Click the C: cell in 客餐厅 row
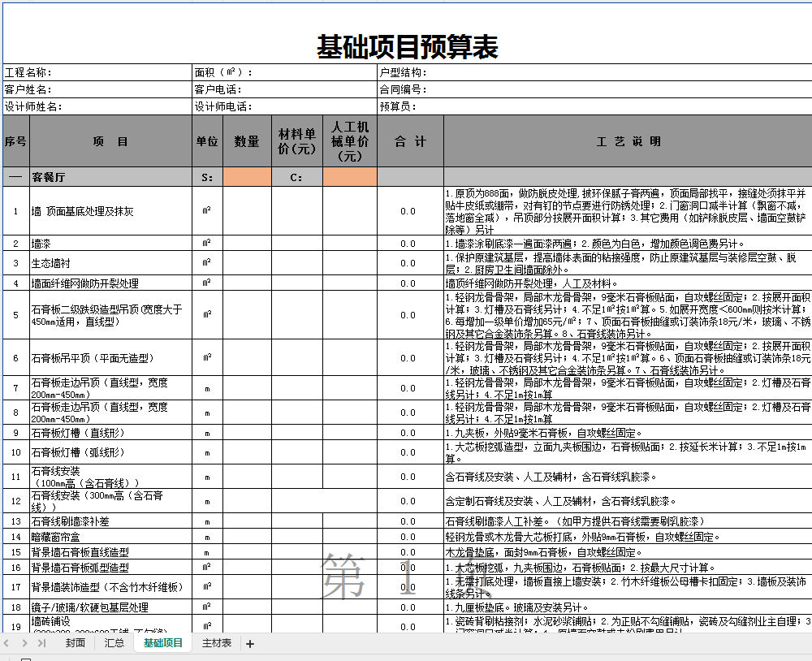The image size is (812, 661). [297, 177]
